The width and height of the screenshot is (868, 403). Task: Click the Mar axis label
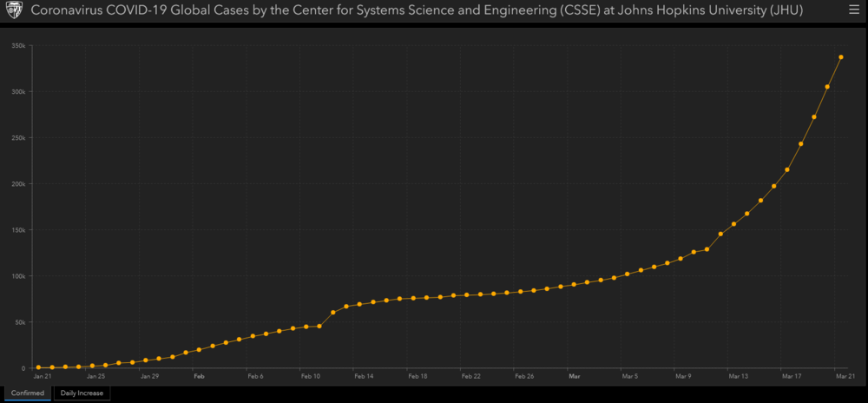pyautogui.click(x=574, y=376)
